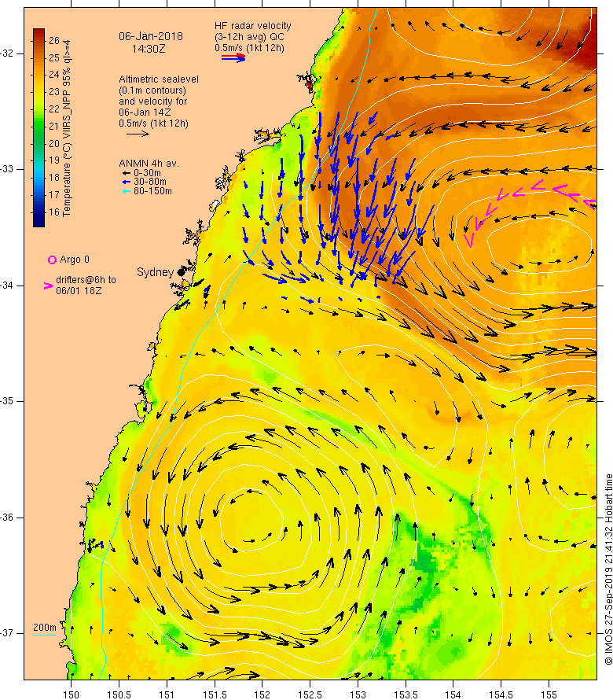Image resolution: width=613 pixels, height=700 pixels.
Task: Click the 151 longitude axis label
Action: pyautogui.click(x=167, y=694)
